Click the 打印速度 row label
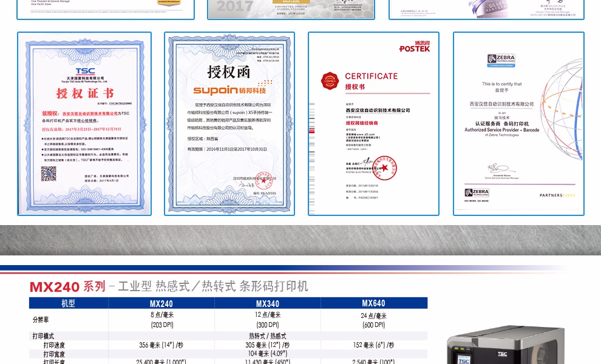 point(54,345)
